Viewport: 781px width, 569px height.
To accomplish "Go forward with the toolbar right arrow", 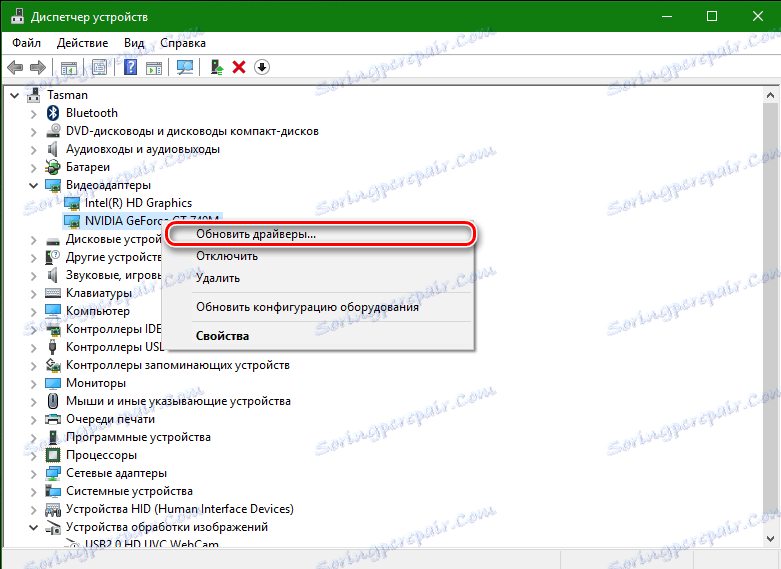I will tap(38, 67).
